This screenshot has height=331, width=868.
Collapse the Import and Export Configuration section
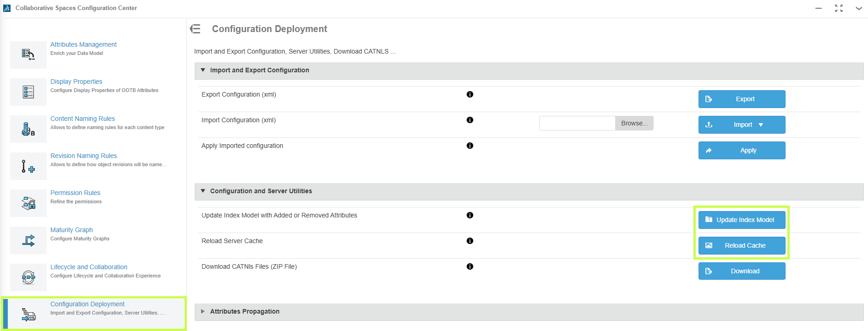pos(203,71)
